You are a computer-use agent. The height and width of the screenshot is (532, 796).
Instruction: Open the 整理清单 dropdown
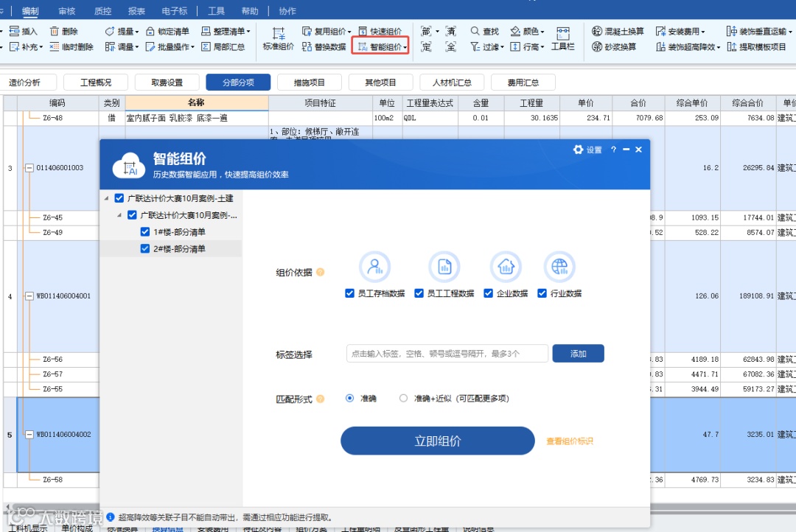click(249, 32)
